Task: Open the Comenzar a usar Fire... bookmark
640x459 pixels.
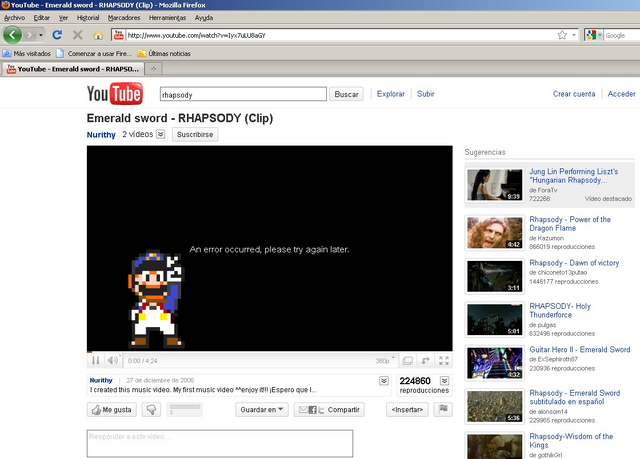Action: point(94,53)
